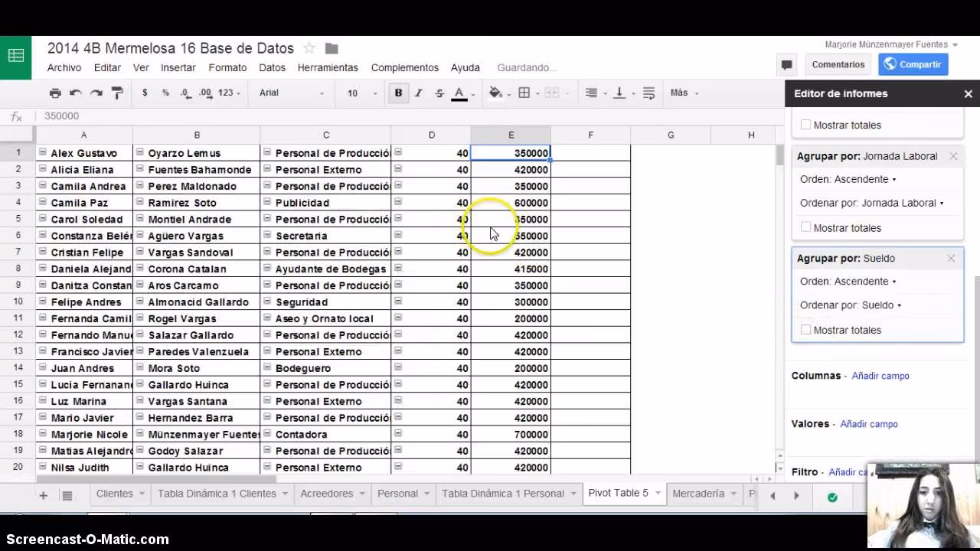This screenshot has height=551, width=980.
Task: Toggle the topmost Mostrar totales checkbox
Action: click(805, 125)
